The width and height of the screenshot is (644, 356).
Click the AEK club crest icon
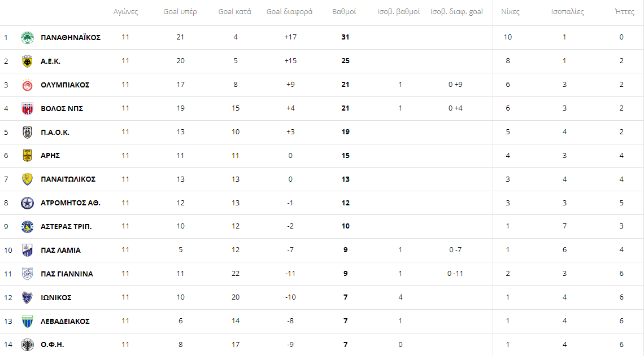(x=27, y=61)
